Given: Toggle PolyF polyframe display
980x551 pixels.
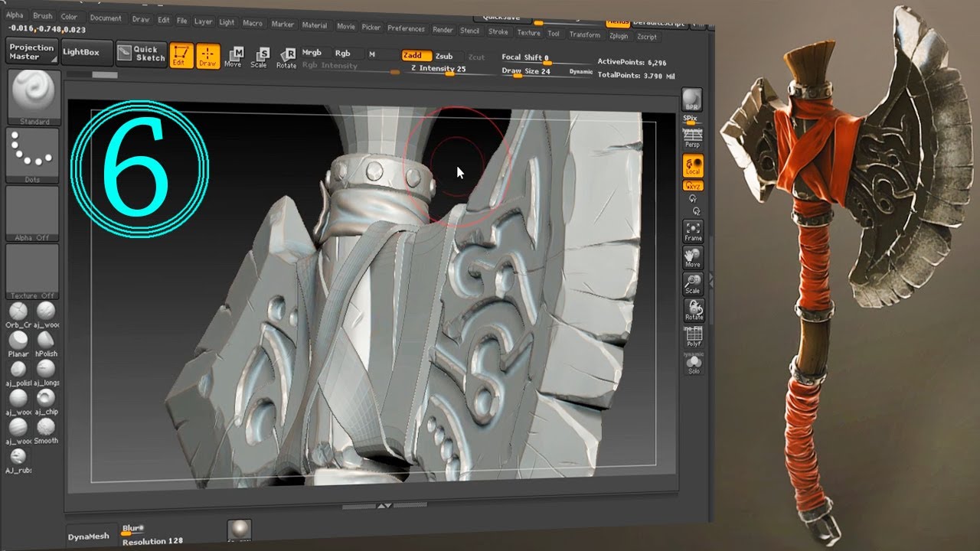Looking at the screenshot, I should tap(694, 337).
